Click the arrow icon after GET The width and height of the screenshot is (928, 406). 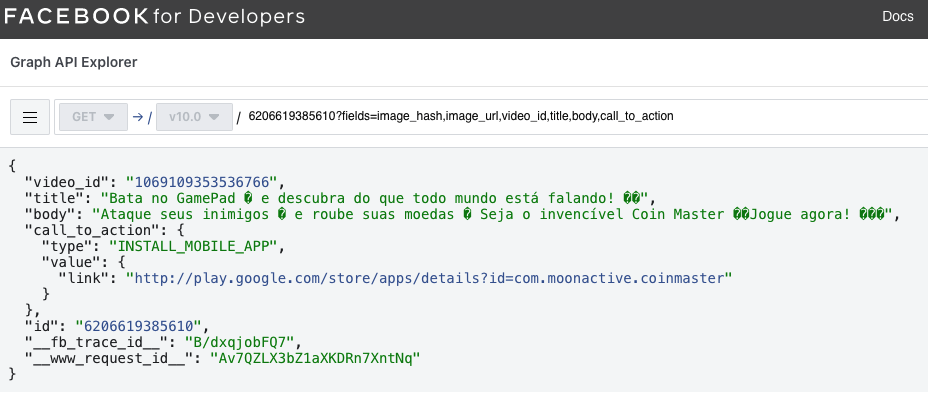tap(138, 117)
